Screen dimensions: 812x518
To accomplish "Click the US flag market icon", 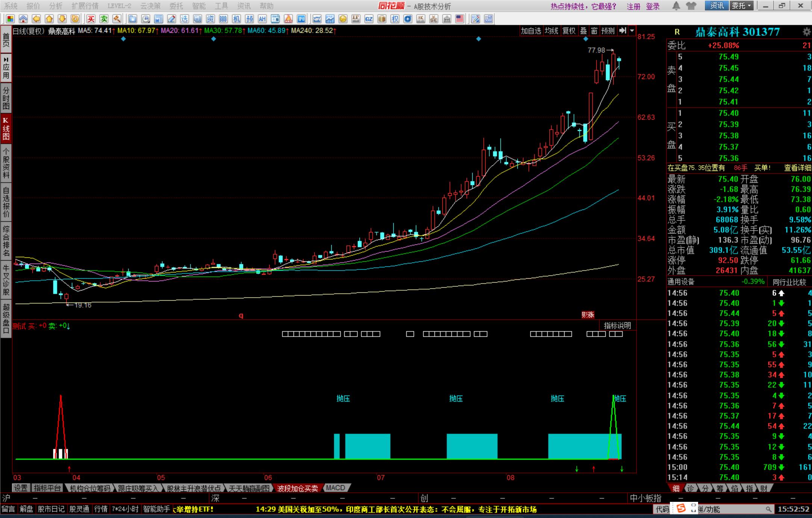I will (460, 19).
